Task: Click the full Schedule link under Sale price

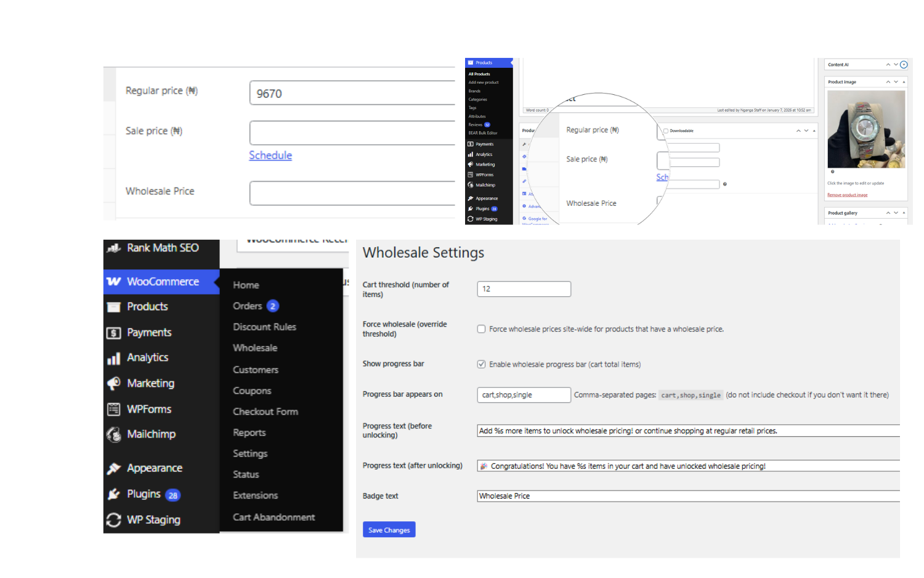Action: pyautogui.click(x=270, y=155)
